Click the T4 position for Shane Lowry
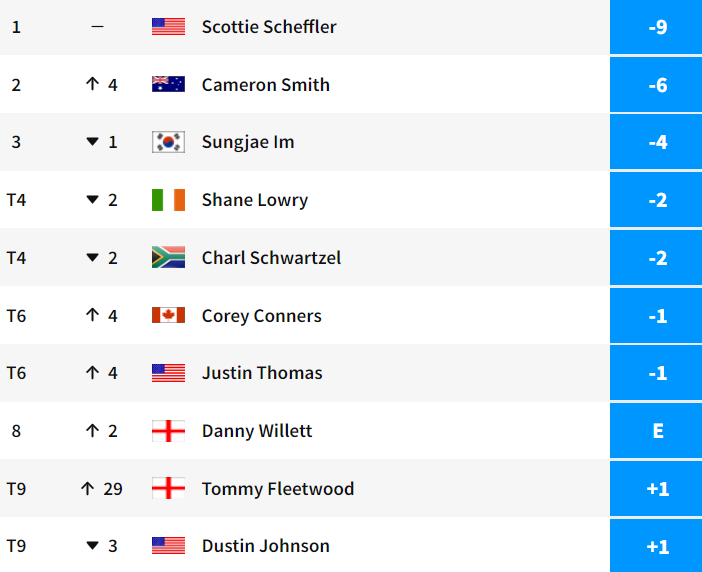 (16, 200)
